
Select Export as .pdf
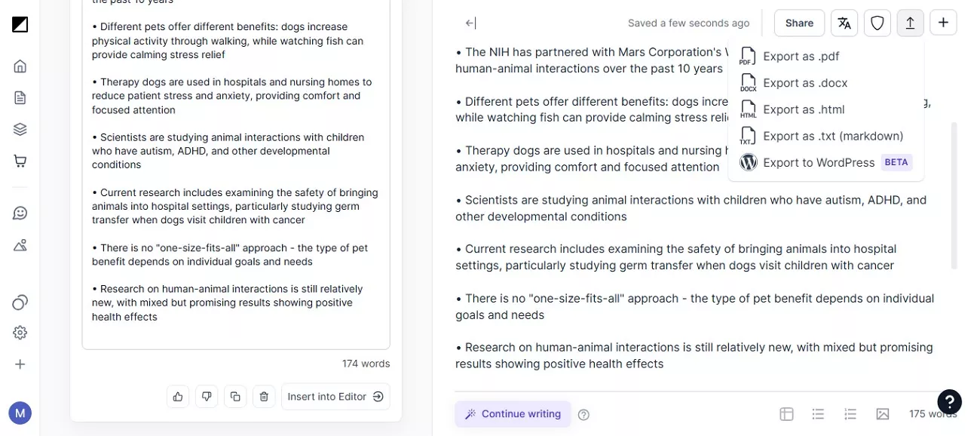point(801,57)
